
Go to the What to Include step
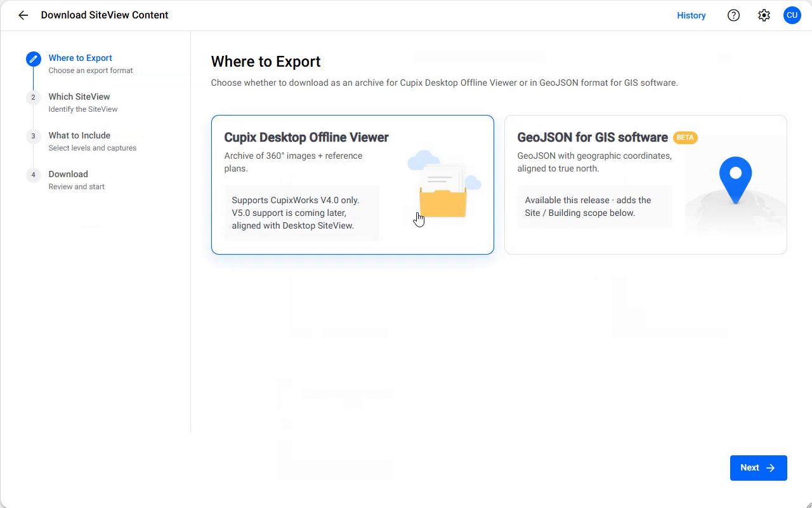[x=79, y=135]
